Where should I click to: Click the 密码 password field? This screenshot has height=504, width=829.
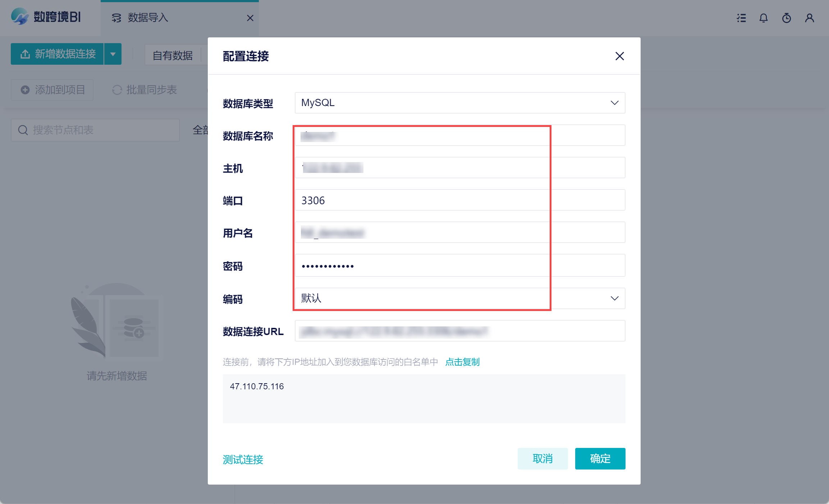click(x=459, y=266)
